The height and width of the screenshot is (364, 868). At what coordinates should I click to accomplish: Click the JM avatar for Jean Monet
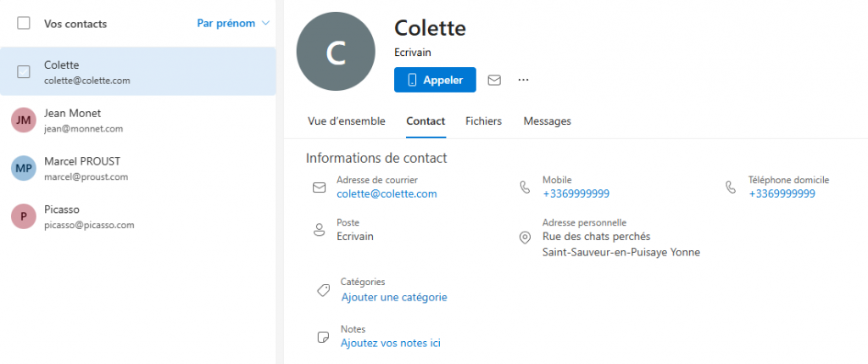click(24, 120)
